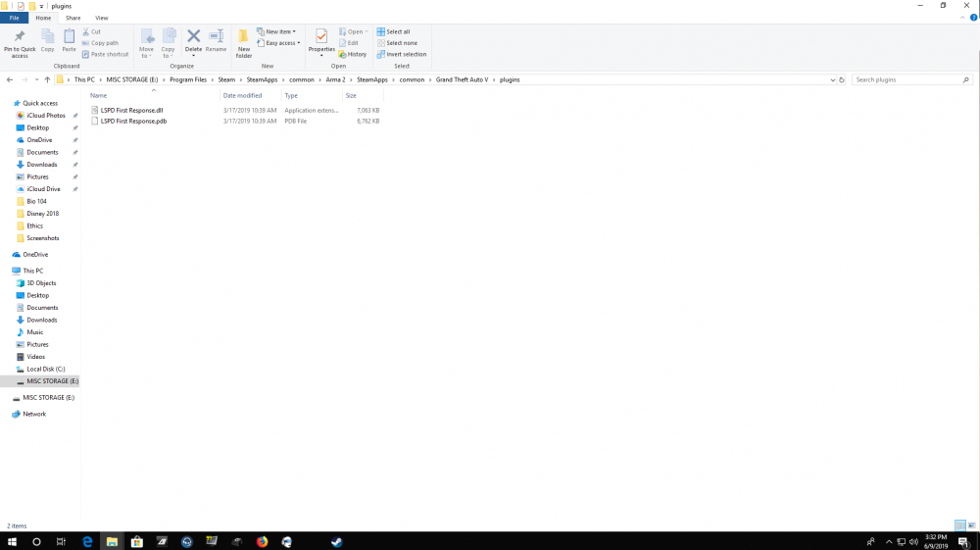Viewport: 980px width, 550px height.
Task: Open 3D Objects in sidebar
Action: point(41,283)
